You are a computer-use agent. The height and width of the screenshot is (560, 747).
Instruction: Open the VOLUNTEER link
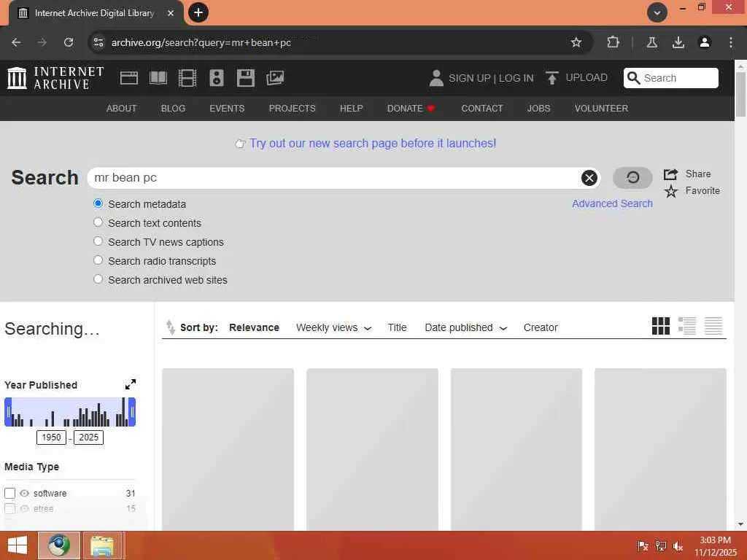coord(601,109)
